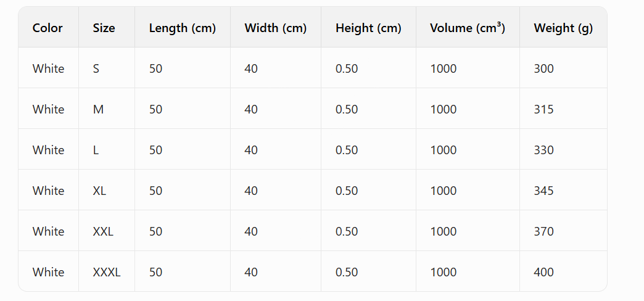644x301 pixels.
Task: Click the size M cell
Action: tap(98, 109)
